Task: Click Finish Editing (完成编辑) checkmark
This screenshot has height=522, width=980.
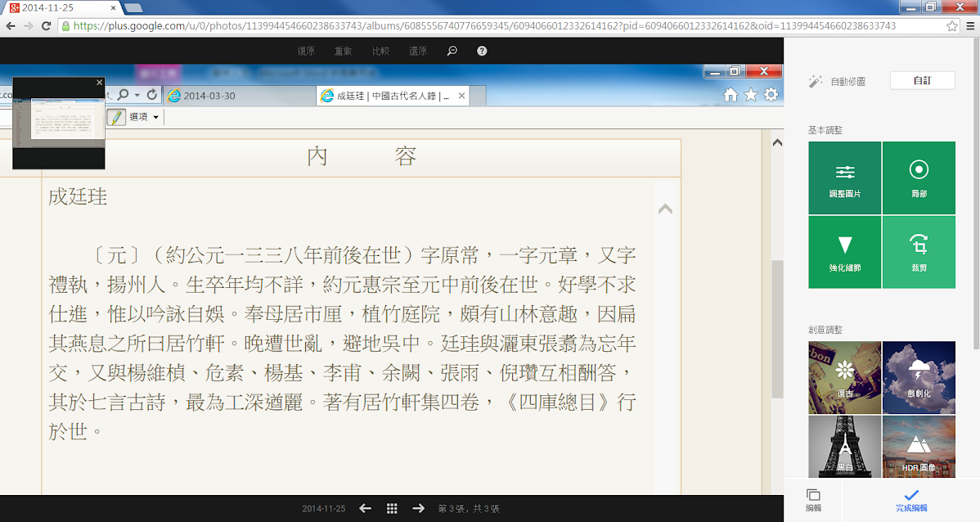Action: pyautogui.click(x=911, y=501)
